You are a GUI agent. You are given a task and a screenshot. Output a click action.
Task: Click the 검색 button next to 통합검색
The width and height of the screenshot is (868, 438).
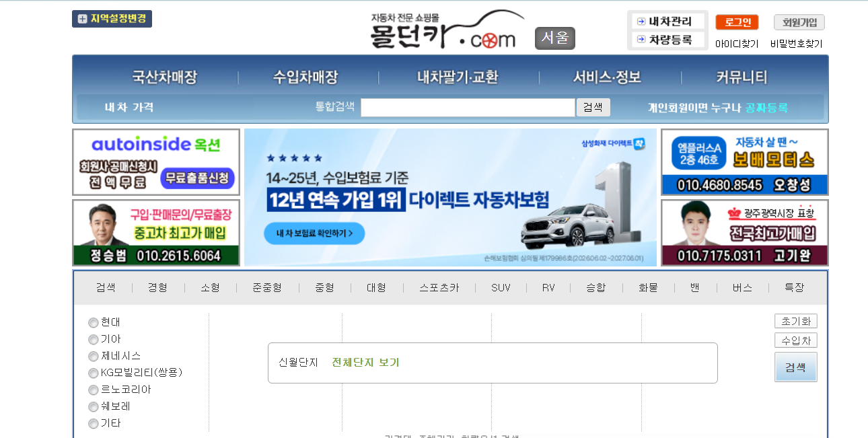593,108
